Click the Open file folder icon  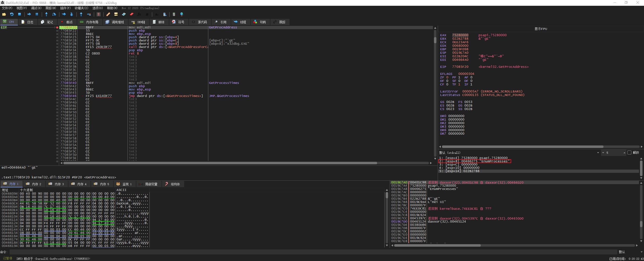click(4, 14)
